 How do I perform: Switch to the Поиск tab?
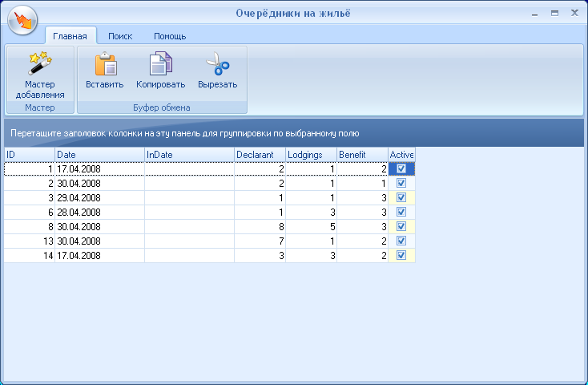pos(120,36)
